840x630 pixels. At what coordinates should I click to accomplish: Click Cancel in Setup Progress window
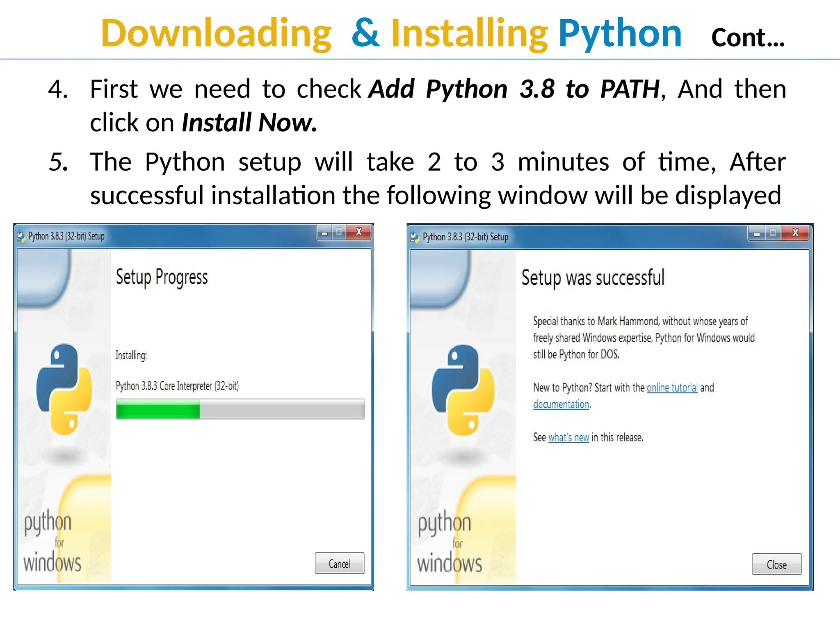click(339, 563)
